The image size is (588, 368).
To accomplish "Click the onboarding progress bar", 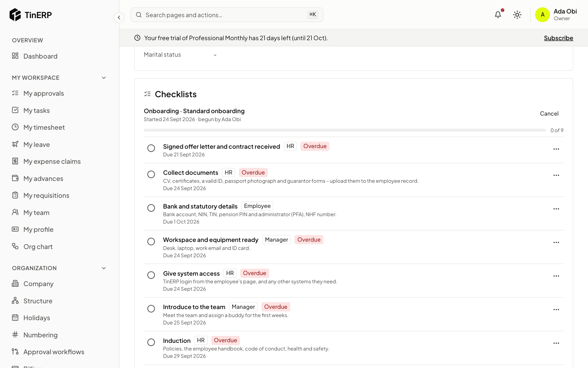I will pyautogui.click(x=345, y=130).
